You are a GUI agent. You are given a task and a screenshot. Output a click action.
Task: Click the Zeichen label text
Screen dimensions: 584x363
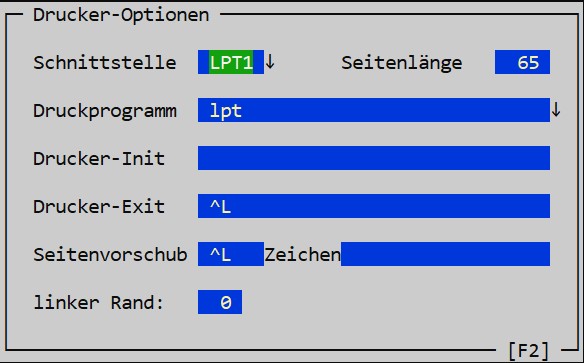pyautogui.click(x=302, y=254)
